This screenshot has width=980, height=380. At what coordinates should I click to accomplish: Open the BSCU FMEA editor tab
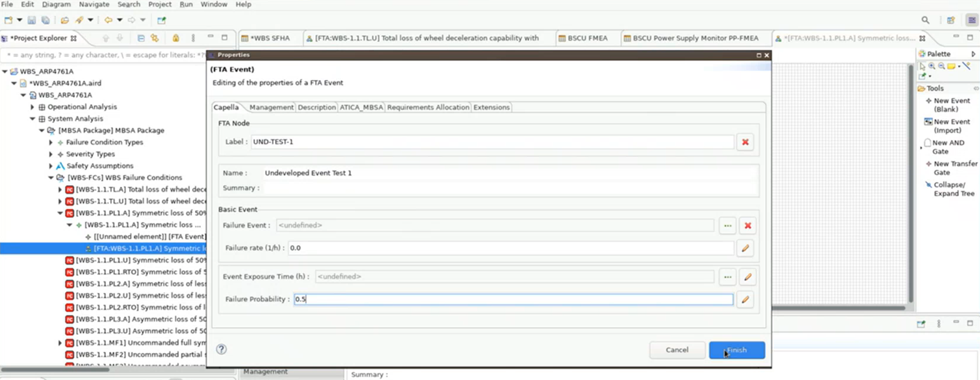pos(587,38)
